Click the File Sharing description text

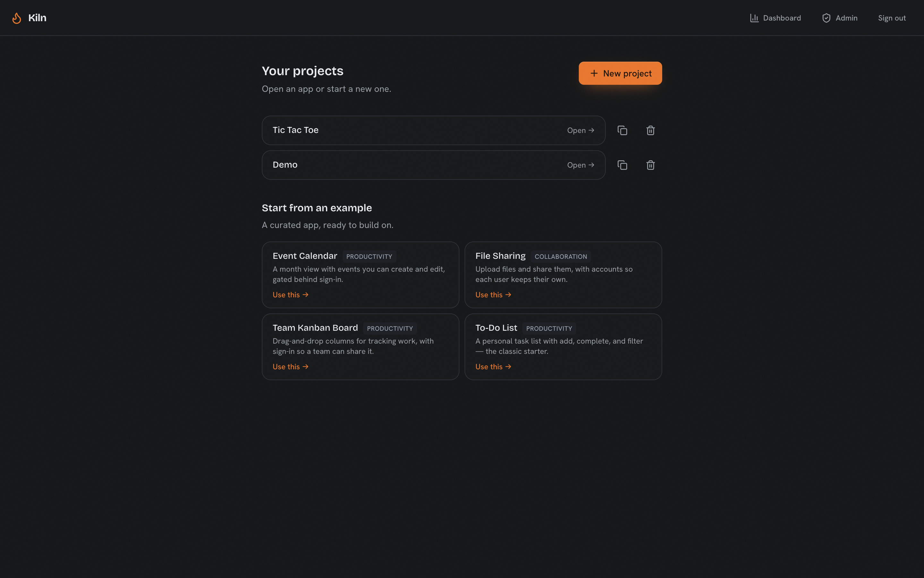point(554,274)
